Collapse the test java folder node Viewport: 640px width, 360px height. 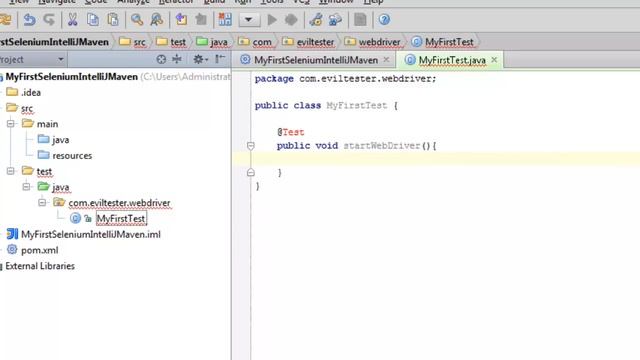click(27, 187)
